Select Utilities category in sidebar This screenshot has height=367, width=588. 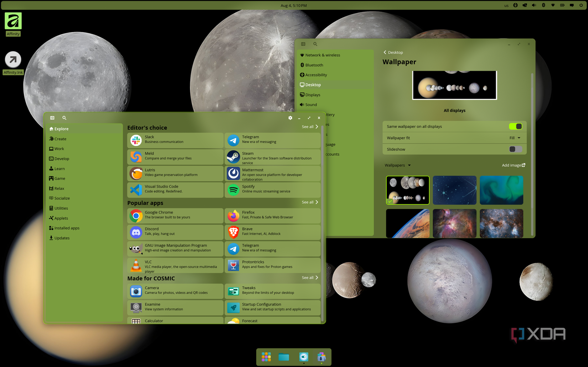84,208
